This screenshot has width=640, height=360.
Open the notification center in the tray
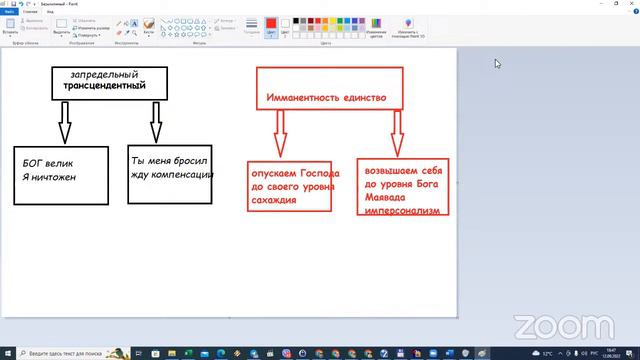tap(629, 353)
